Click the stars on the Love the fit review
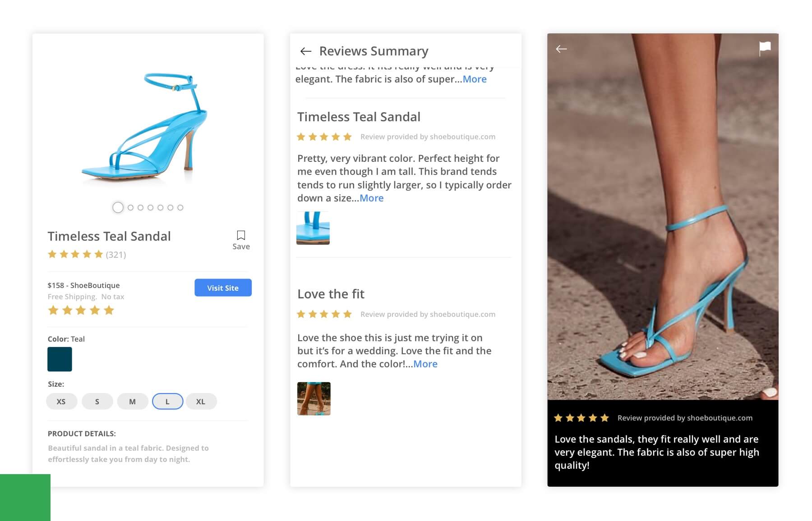 [x=324, y=314]
